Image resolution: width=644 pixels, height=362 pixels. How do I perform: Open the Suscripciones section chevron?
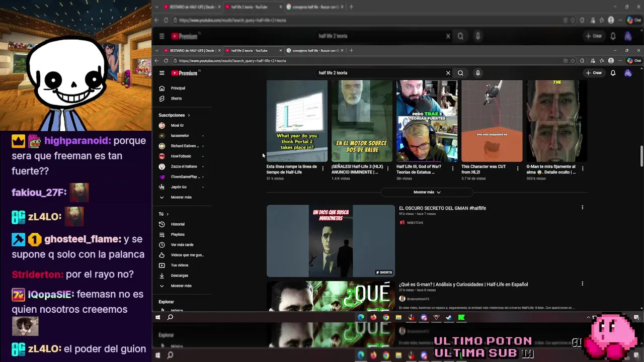click(189, 115)
